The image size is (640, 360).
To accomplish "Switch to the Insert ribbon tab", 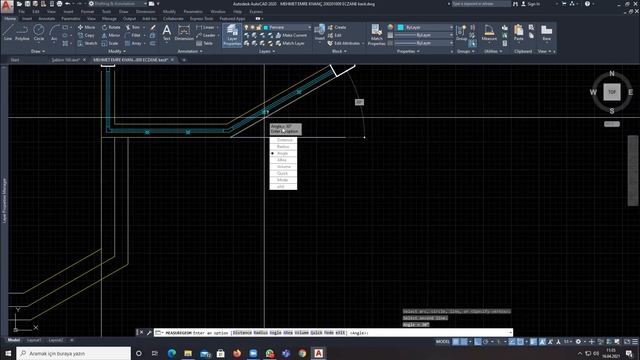I will point(27,18).
